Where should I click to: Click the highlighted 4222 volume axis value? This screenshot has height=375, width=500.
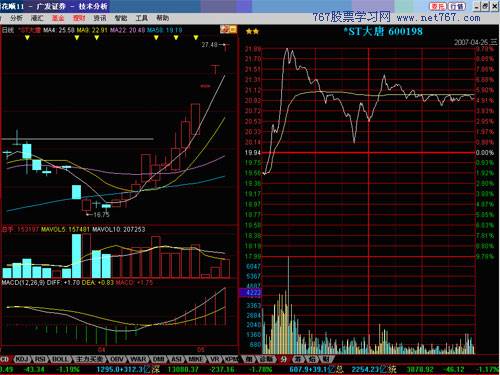pyautogui.click(x=251, y=293)
